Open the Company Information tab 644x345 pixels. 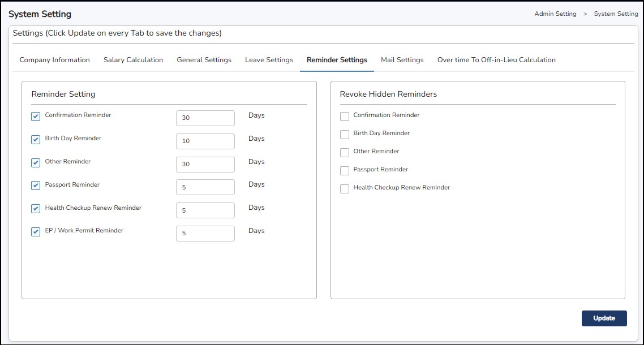click(54, 60)
